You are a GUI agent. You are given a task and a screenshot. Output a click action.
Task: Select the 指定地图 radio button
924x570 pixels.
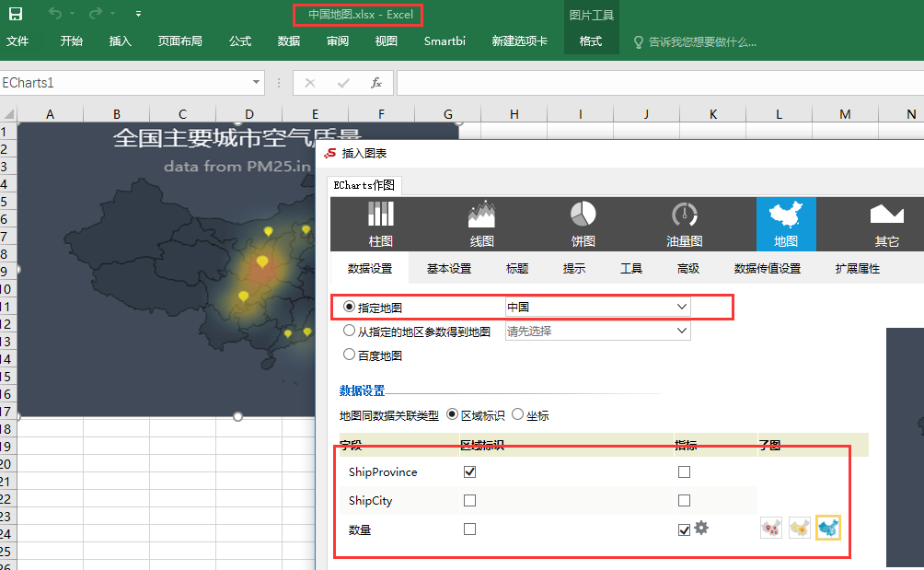(349, 307)
